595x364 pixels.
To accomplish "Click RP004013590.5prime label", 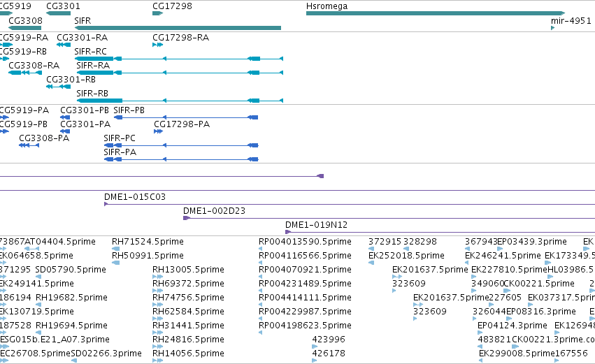I will coord(305,242).
